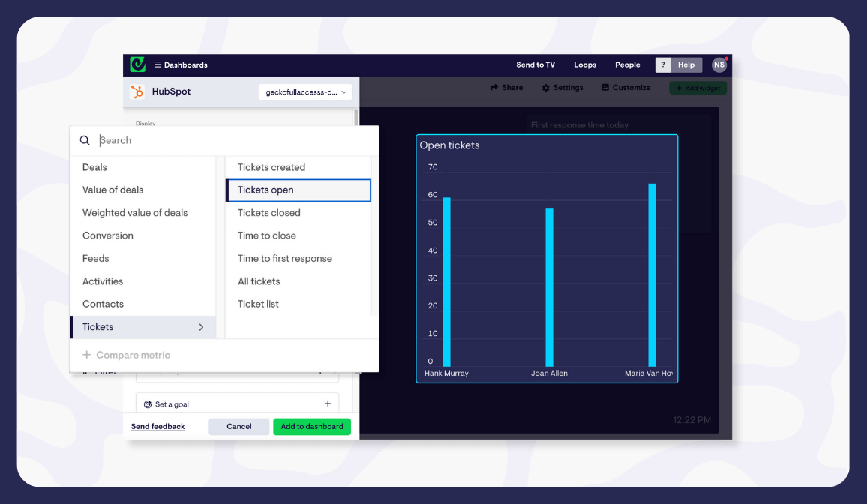Click the Send feedback link
This screenshot has width=867, height=504.
point(157,426)
